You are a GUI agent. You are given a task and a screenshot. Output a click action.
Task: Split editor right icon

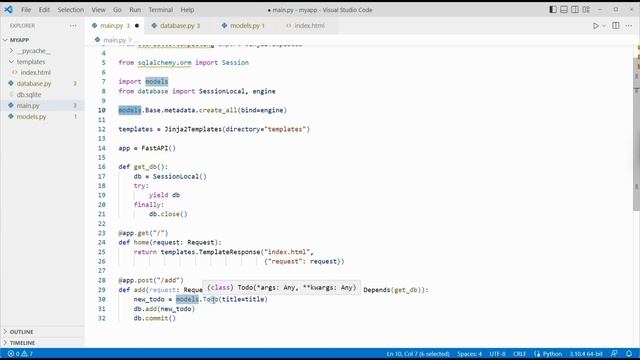616,26
